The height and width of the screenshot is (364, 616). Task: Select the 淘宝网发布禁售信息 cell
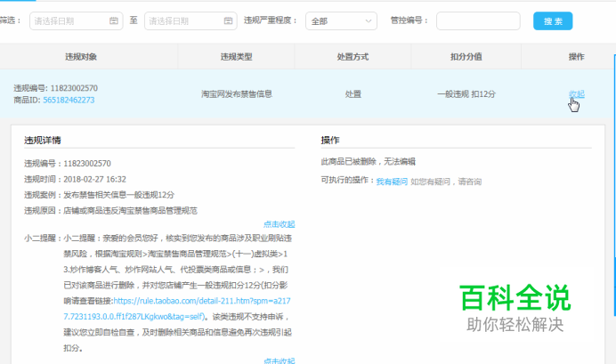pyautogui.click(x=237, y=94)
